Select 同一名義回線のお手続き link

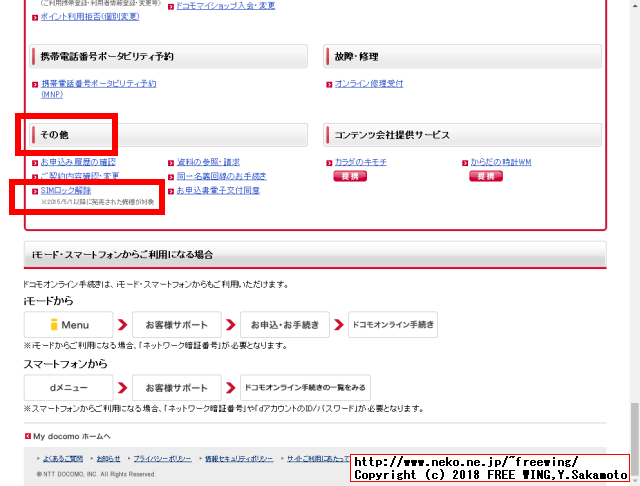coord(221,176)
